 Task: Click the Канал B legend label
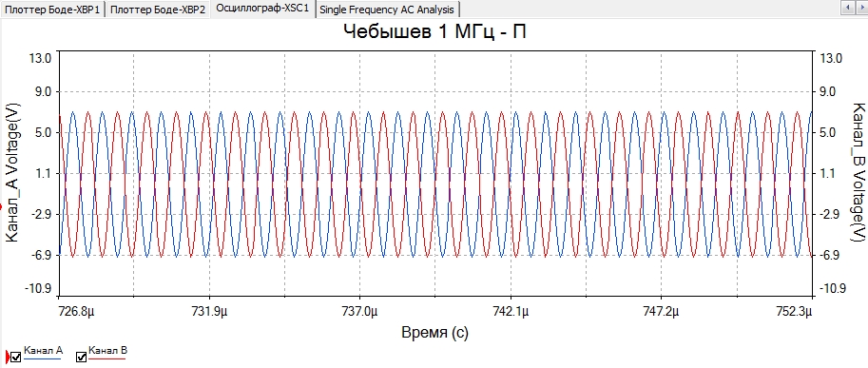pyautogui.click(x=108, y=350)
